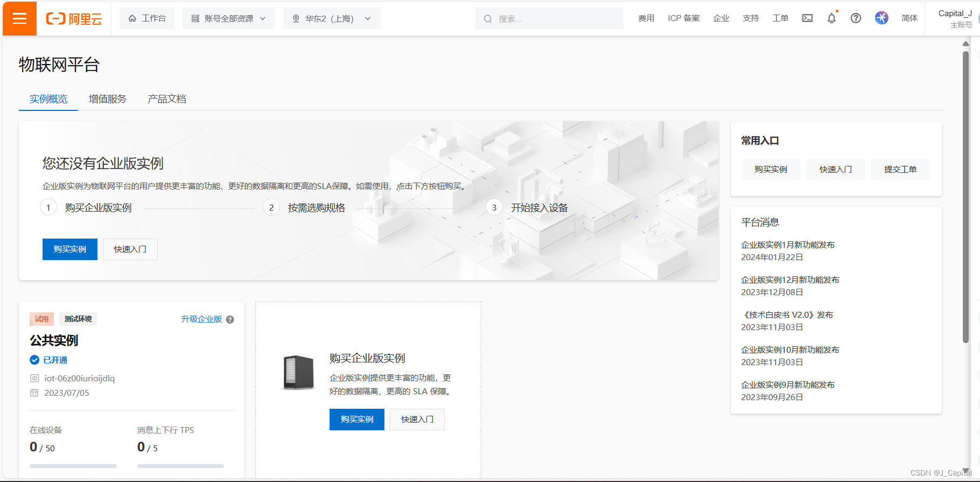Open the 公共实例 title
Screen dimensions: 980x482
pyautogui.click(x=54, y=340)
